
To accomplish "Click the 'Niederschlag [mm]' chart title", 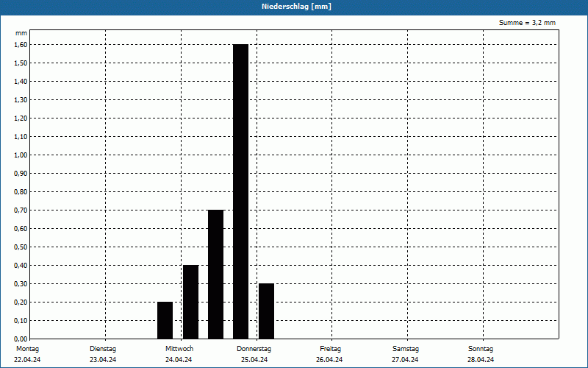I will (x=296, y=7).
